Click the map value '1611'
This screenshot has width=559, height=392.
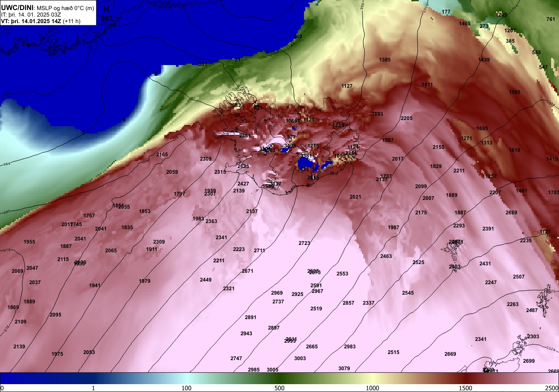tap(427, 85)
